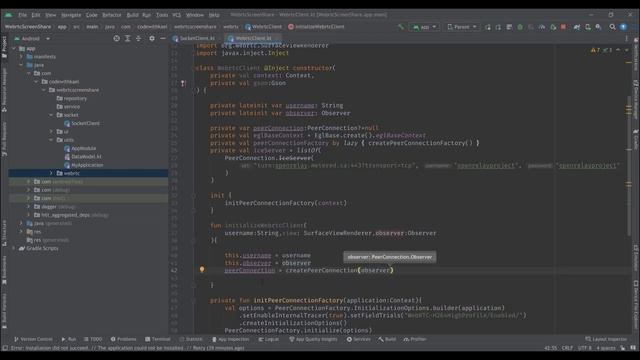Click Collapse All icon in Project panel
Viewport: 640px width, 360px height.
click(139, 38)
